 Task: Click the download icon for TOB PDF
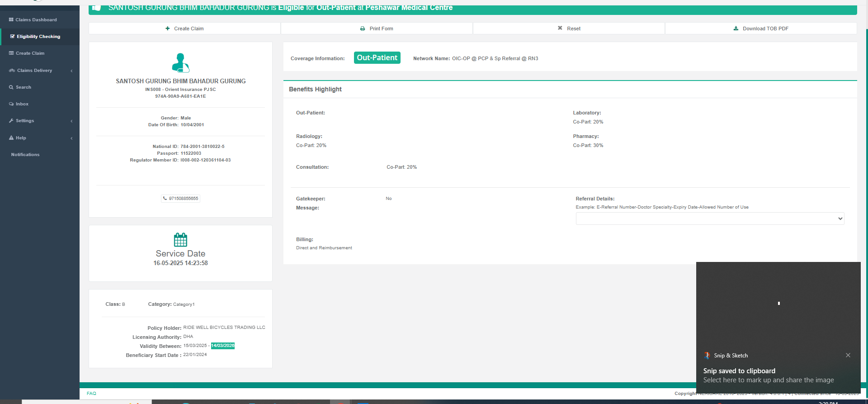pyautogui.click(x=736, y=29)
